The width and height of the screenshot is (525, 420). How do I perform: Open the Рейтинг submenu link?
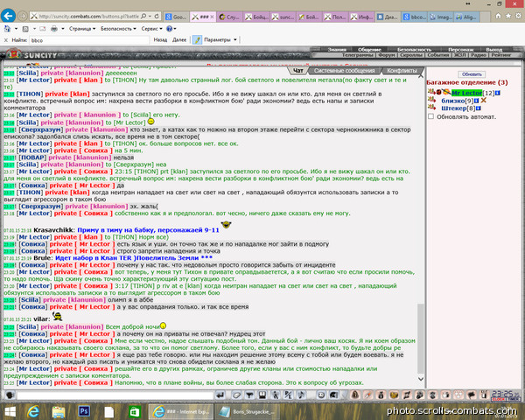[501, 55]
